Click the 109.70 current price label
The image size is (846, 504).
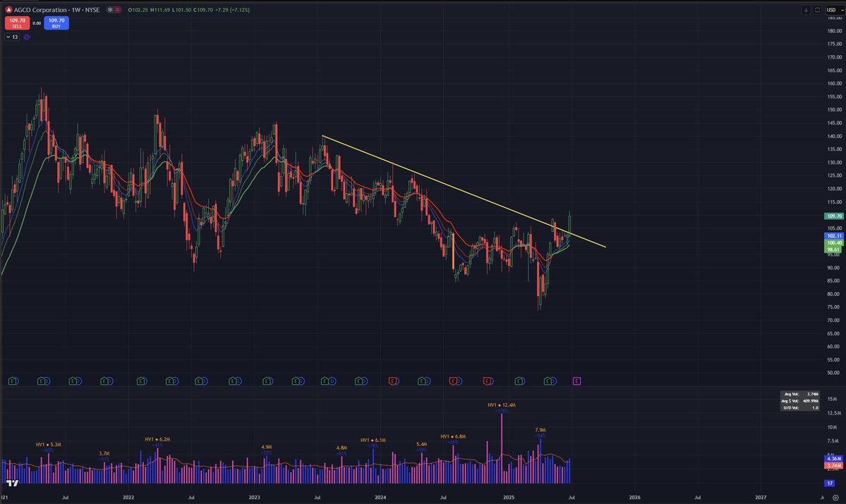(x=834, y=216)
